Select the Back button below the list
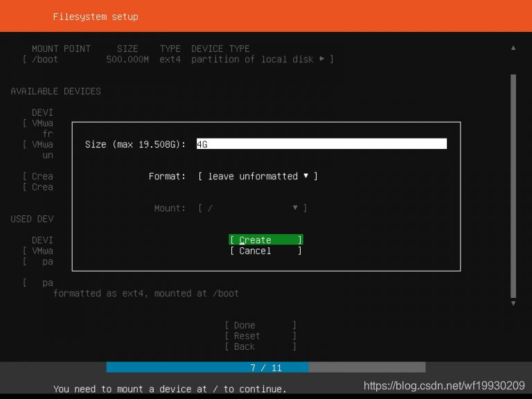 (260, 347)
